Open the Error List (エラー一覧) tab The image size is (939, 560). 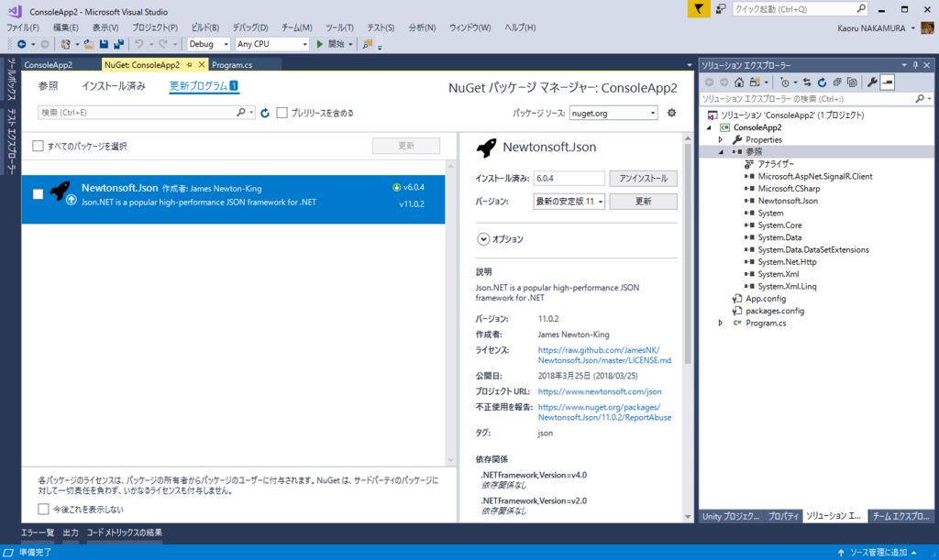[x=38, y=533]
